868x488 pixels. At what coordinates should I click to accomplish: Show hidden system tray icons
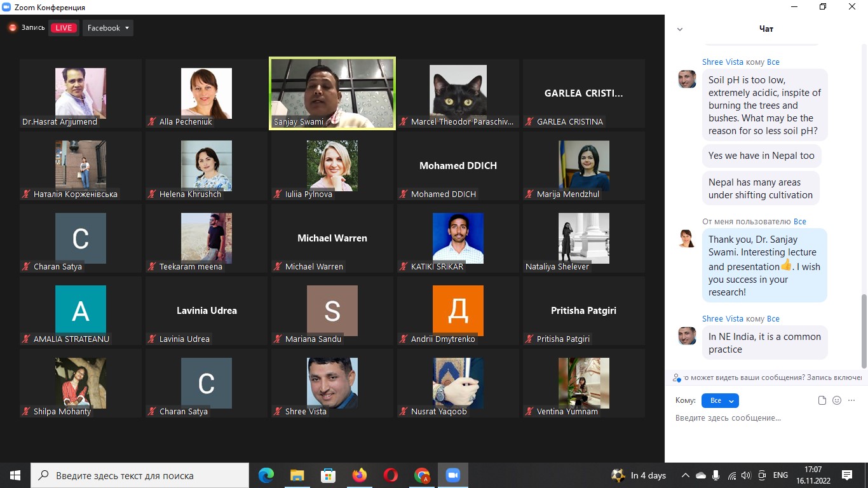click(685, 475)
